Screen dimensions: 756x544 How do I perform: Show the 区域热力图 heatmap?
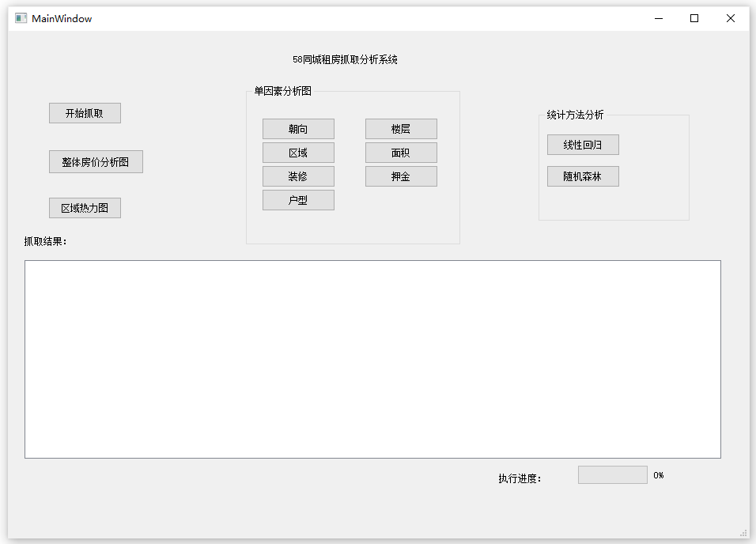(85, 208)
